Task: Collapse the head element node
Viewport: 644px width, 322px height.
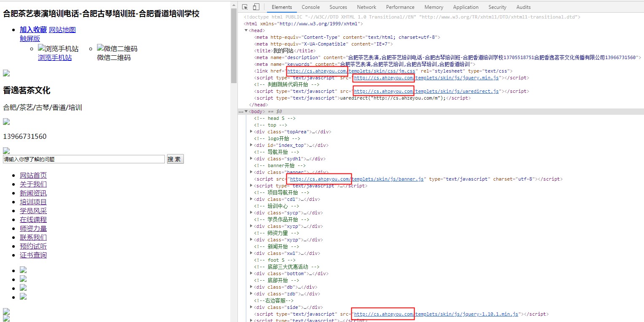Action: click(x=246, y=30)
